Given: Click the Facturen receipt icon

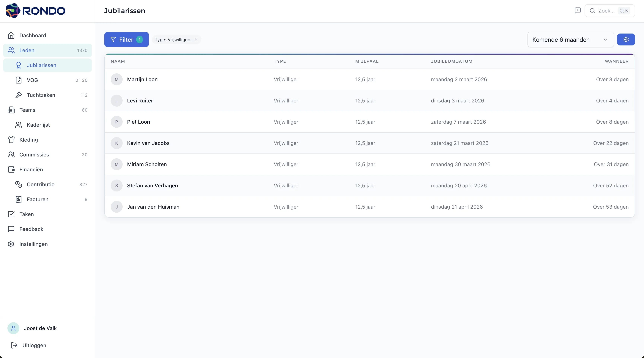Looking at the screenshot, I should (x=18, y=199).
